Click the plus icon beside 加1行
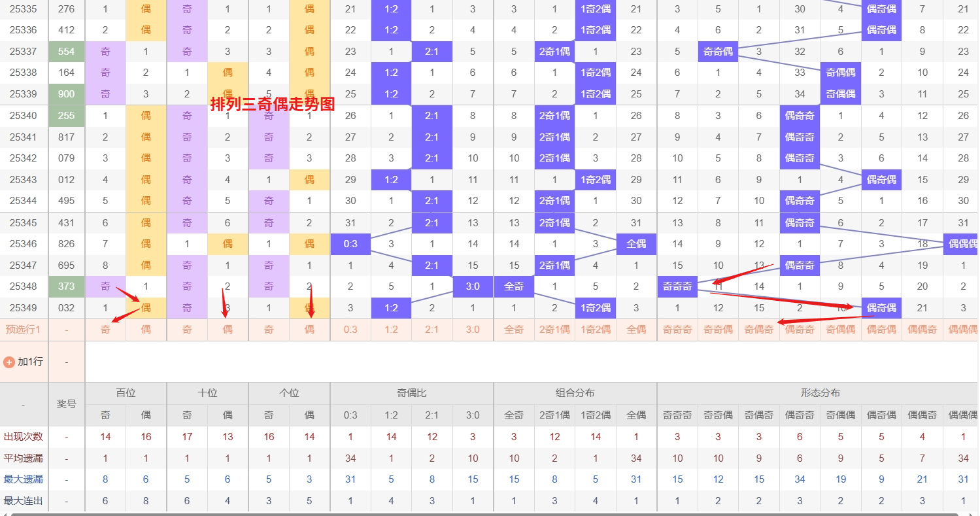This screenshot has width=980, height=516. (9, 362)
